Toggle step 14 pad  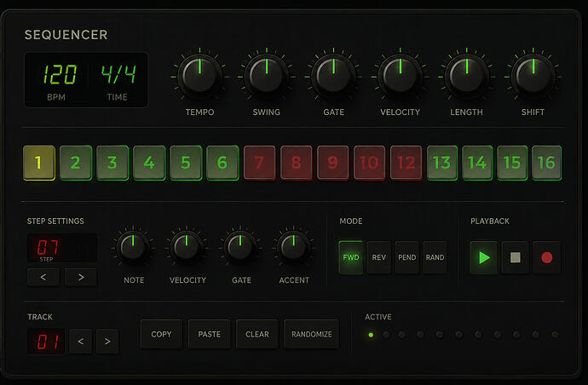477,163
